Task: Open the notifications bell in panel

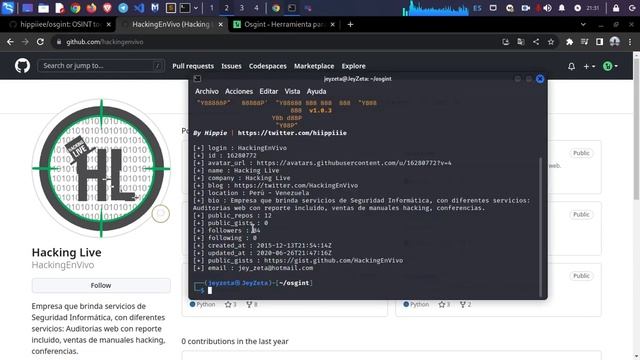Action: pyautogui.click(x=562, y=8)
